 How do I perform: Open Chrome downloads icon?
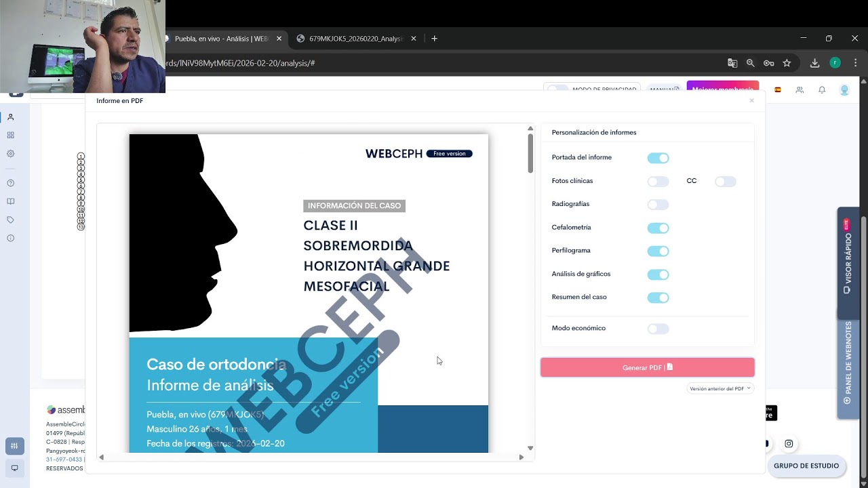(814, 63)
